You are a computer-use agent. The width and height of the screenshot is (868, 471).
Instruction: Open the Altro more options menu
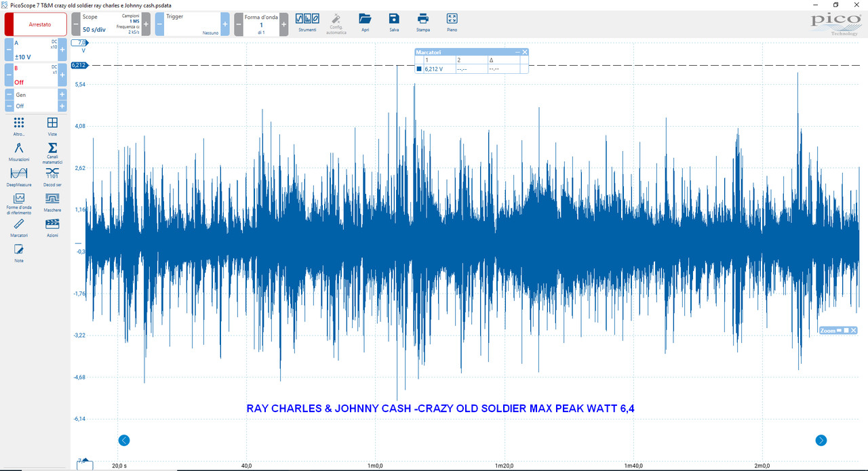(19, 126)
